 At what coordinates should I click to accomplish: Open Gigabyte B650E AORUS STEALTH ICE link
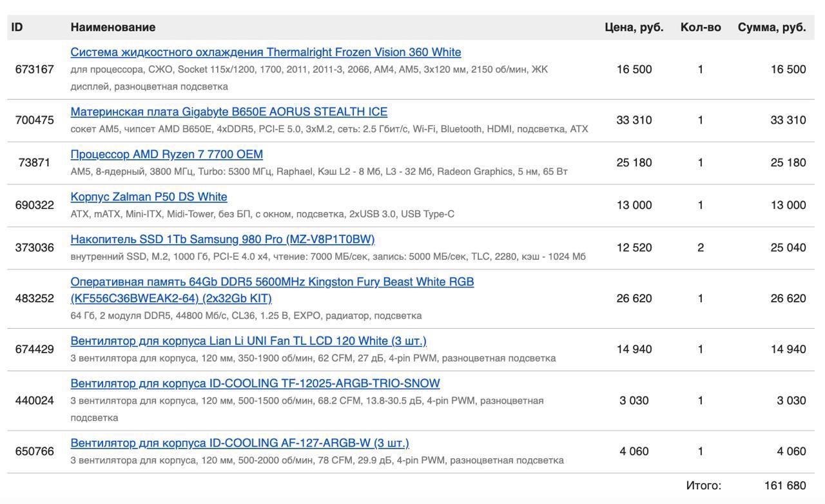tap(229, 111)
